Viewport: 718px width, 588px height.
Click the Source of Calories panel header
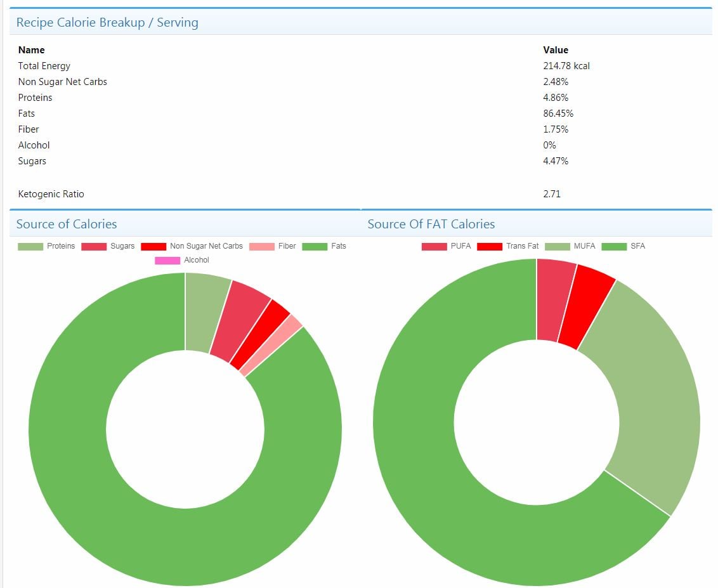(x=67, y=224)
